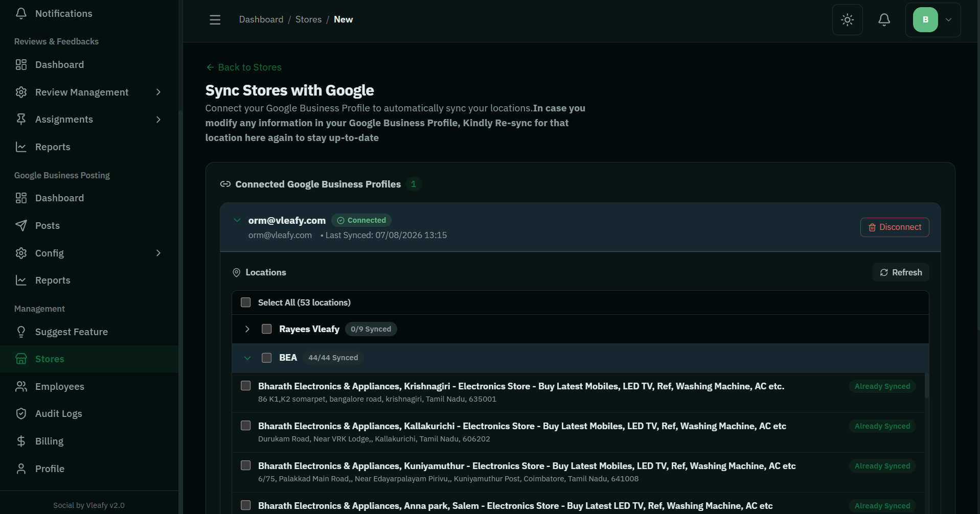Open the Audit Logs menu item
This screenshot has width=980, height=514.
tap(89, 413)
